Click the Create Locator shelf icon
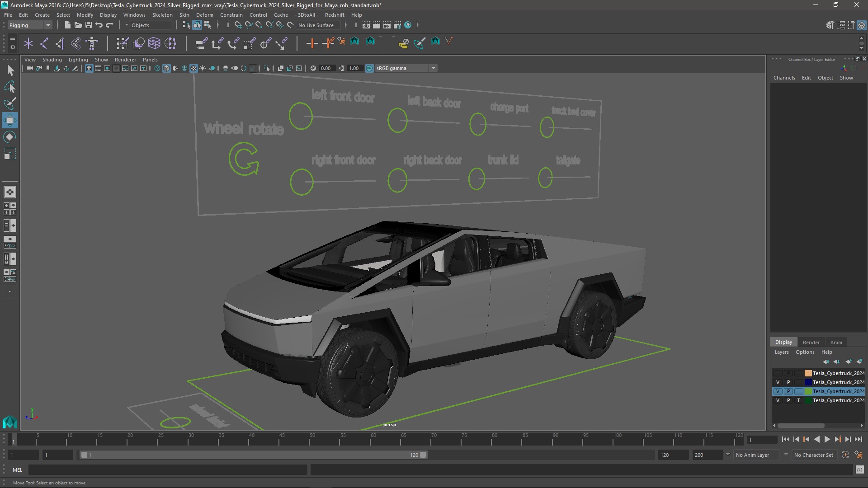 tap(28, 43)
